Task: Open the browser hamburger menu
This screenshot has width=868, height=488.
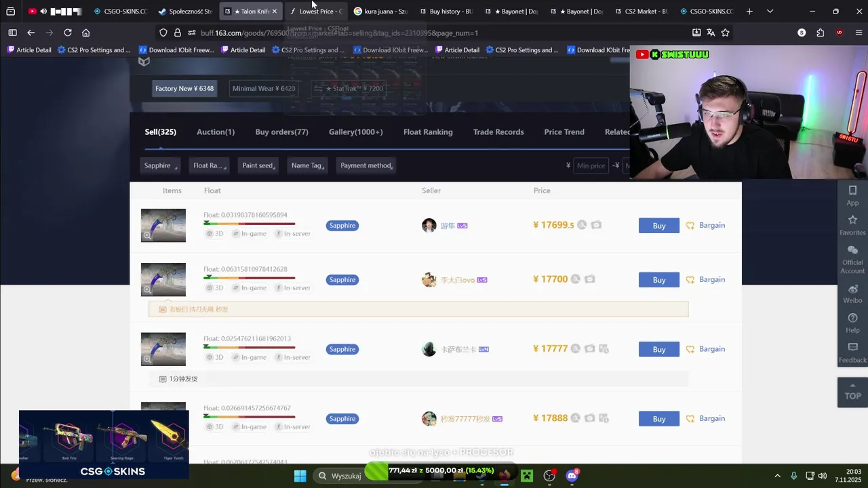Action: pyautogui.click(x=859, y=33)
